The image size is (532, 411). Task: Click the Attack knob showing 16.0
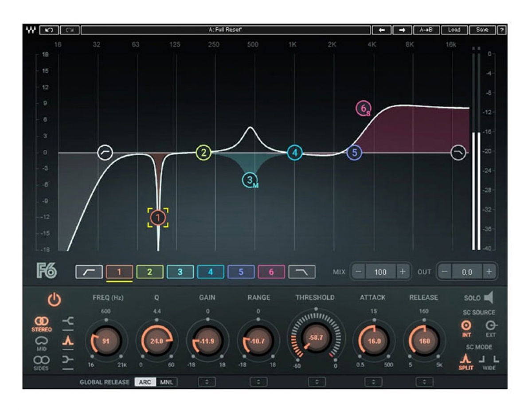374,341
